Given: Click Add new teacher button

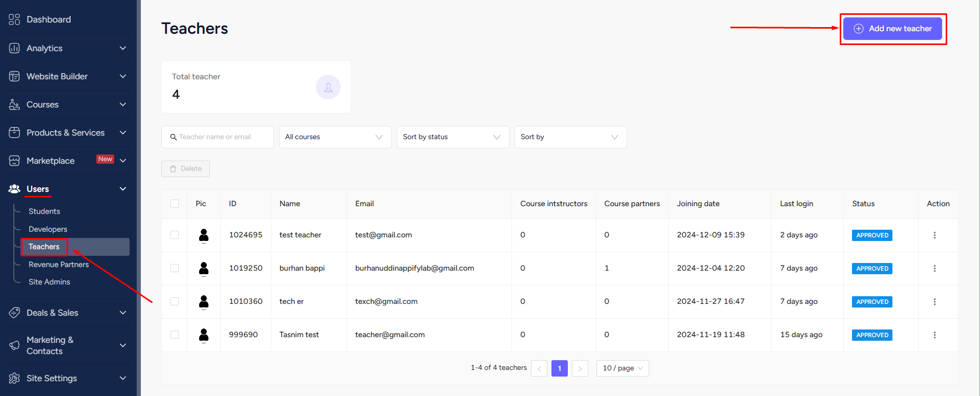Looking at the screenshot, I should coord(892,29).
